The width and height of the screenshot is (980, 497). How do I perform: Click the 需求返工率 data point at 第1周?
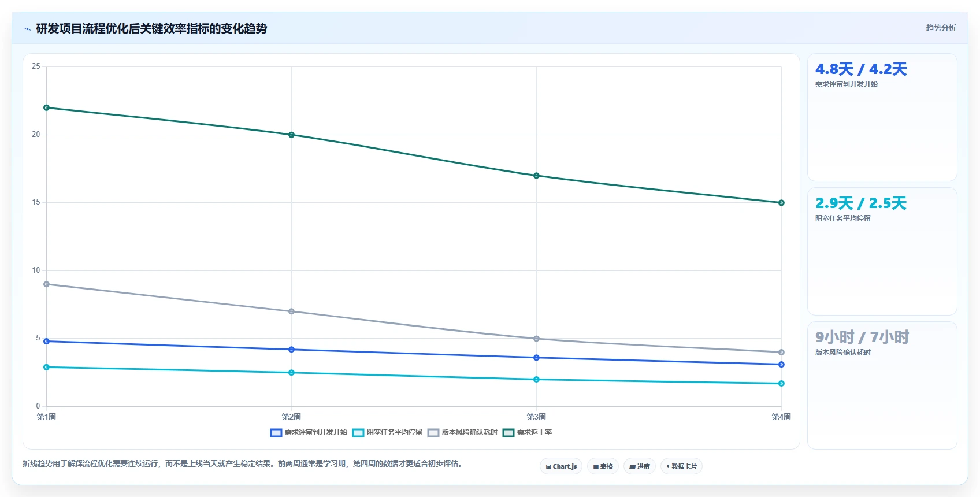[x=47, y=107]
